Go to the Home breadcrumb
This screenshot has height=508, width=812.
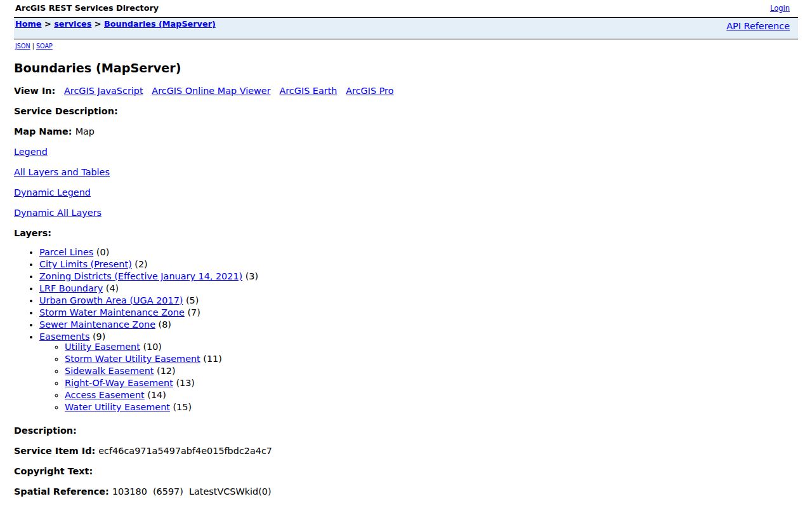pyautogui.click(x=28, y=24)
